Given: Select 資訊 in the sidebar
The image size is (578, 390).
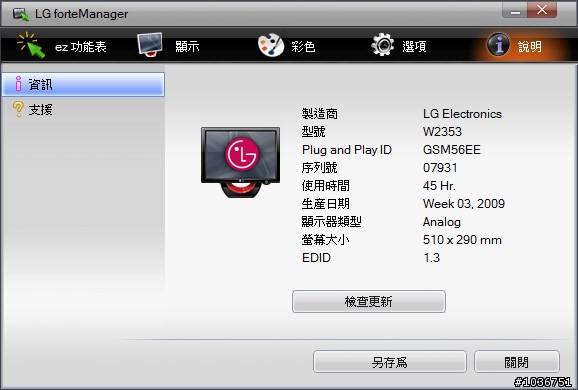Looking at the screenshot, I should pyautogui.click(x=83, y=84).
